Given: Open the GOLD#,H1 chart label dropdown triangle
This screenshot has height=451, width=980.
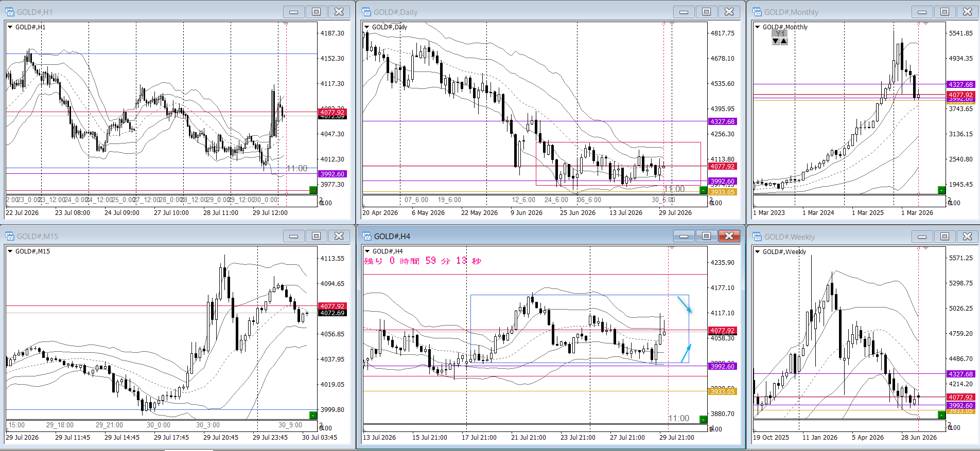Looking at the screenshot, I should point(10,27).
